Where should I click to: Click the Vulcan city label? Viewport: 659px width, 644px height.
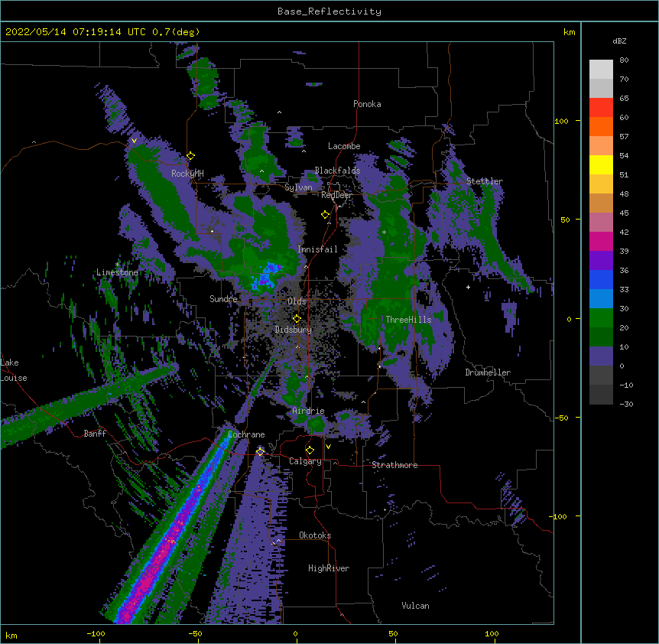(415, 606)
